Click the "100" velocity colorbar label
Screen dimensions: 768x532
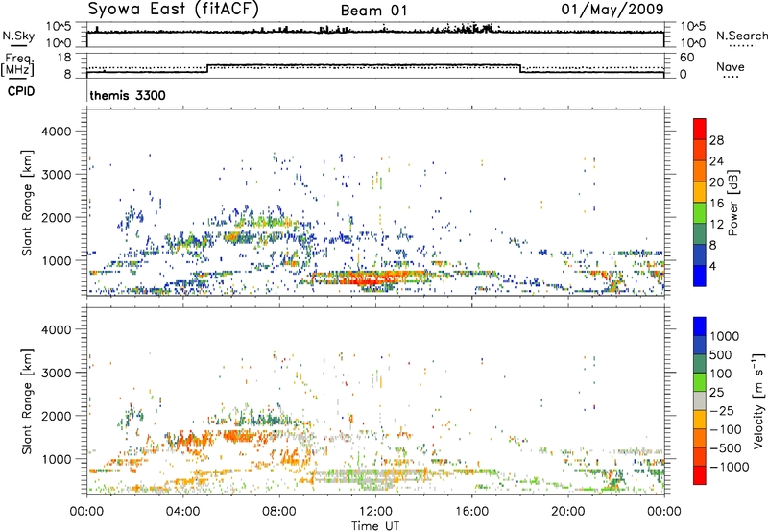click(721, 374)
